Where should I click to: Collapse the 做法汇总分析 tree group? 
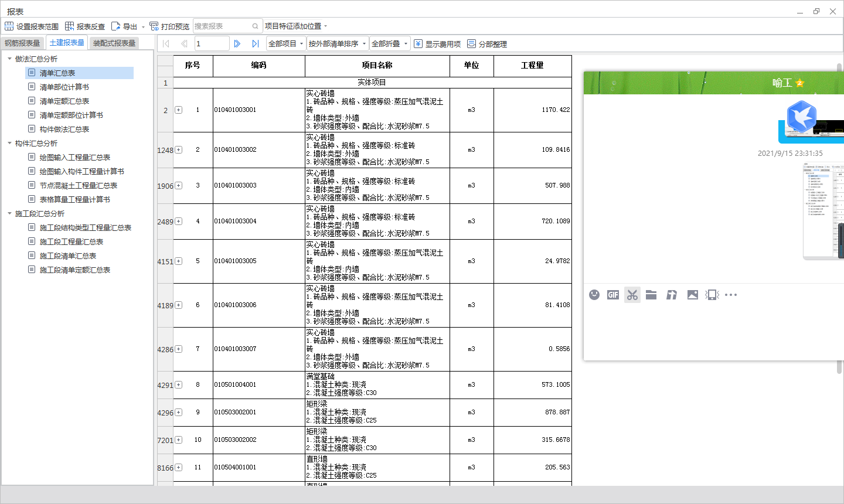pyautogui.click(x=9, y=59)
